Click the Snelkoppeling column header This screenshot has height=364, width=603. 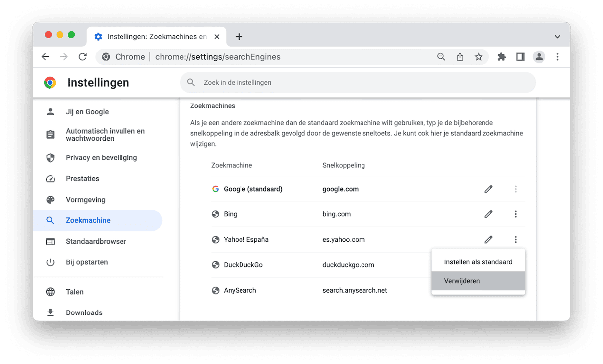(x=344, y=165)
